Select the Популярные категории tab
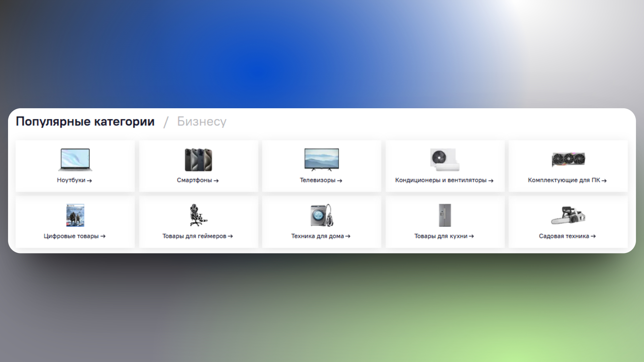The width and height of the screenshot is (644, 362). click(85, 121)
